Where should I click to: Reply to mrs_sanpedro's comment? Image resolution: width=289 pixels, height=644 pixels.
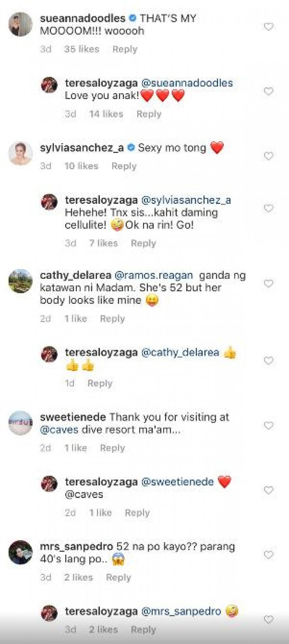point(118,577)
